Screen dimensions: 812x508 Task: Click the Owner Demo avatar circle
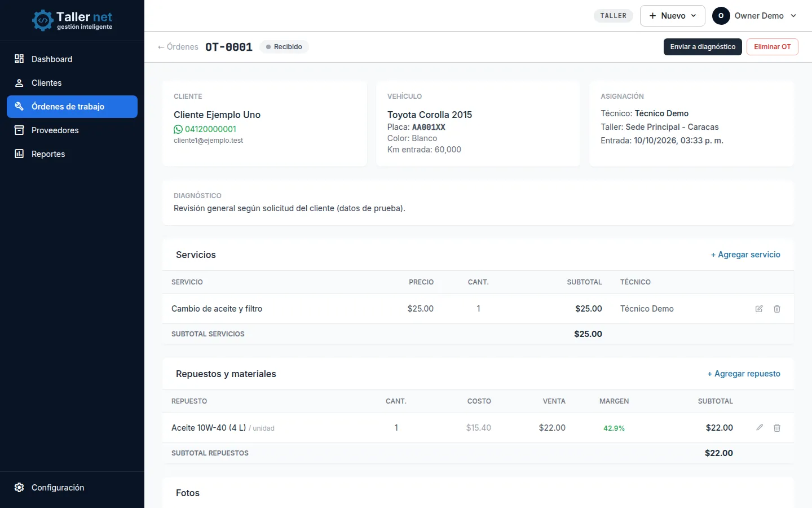click(721, 16)
